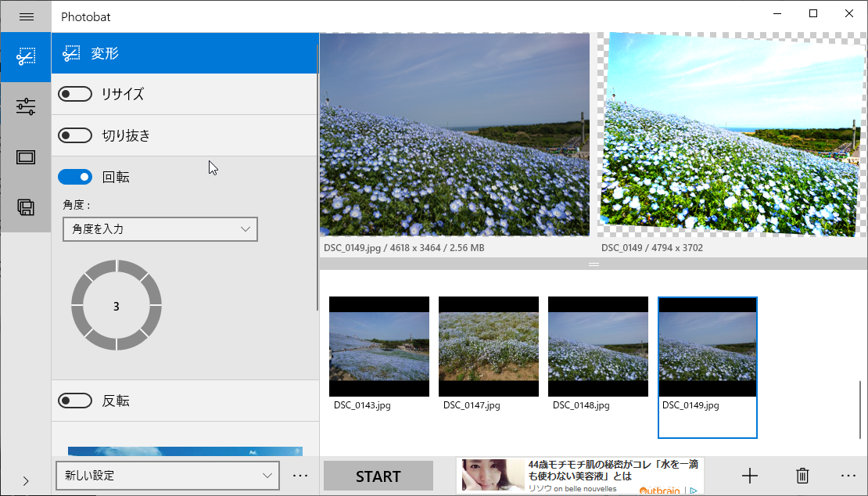Open the 新しい設定 preset dropdown
Screen dimensions: 868x496
tap(167, 476)
